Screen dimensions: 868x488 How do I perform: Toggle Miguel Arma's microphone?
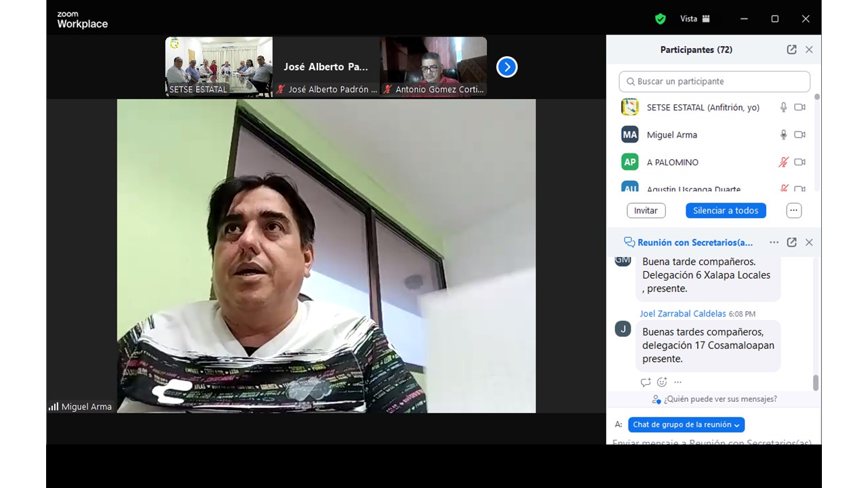click(783, 135)
